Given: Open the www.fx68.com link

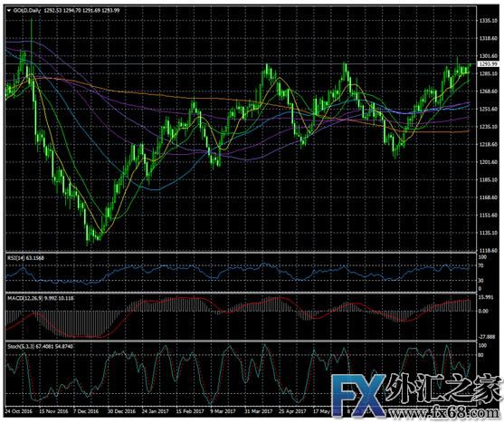Looking at the screenshot, I should [x=445, y=413].
